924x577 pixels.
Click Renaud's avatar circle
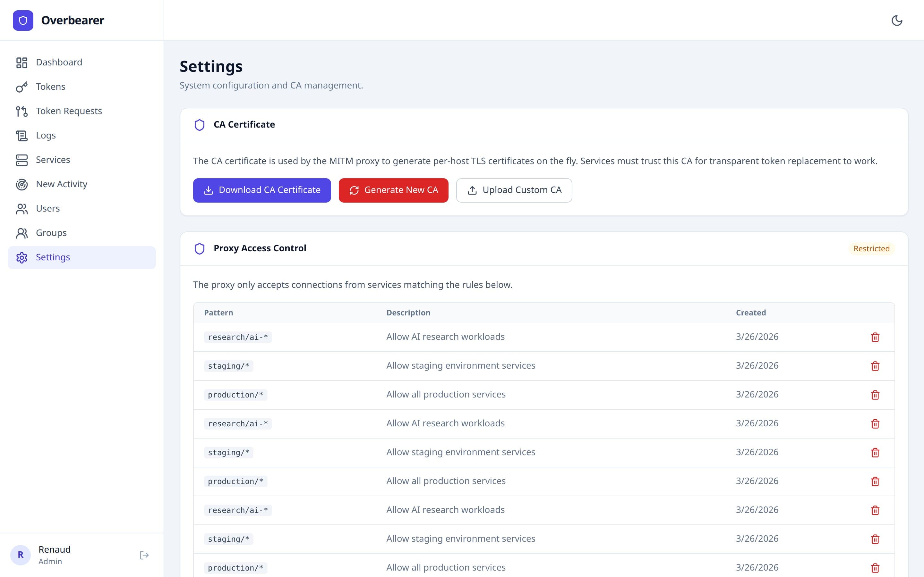pyautogui.click(x=21, y=555)
